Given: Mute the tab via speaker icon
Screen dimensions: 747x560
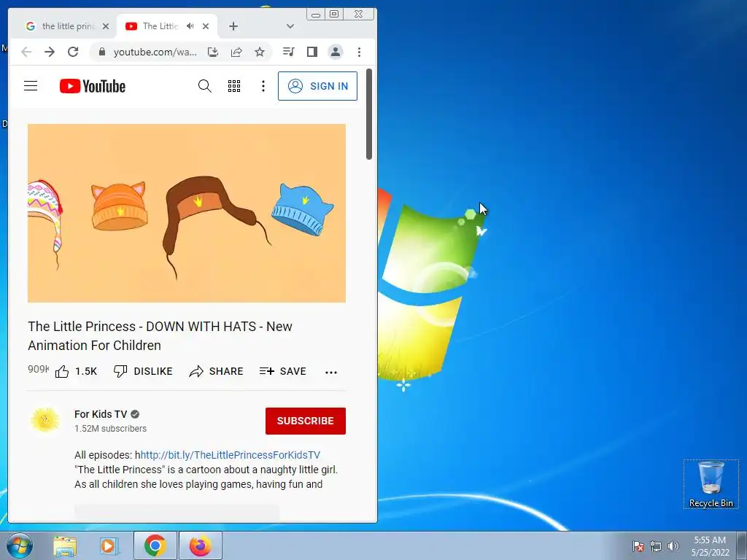Looking at the screenshot, I should tap(190, 26).
